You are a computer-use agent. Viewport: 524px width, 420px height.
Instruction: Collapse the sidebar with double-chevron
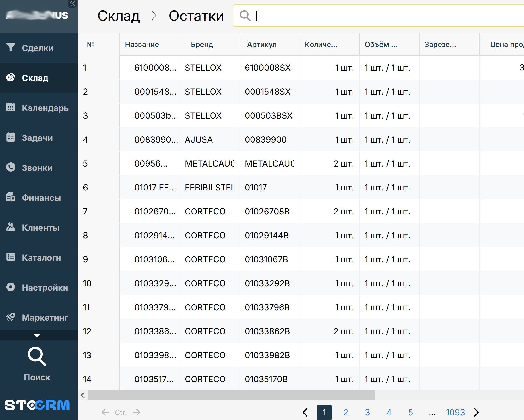(72, 4)
